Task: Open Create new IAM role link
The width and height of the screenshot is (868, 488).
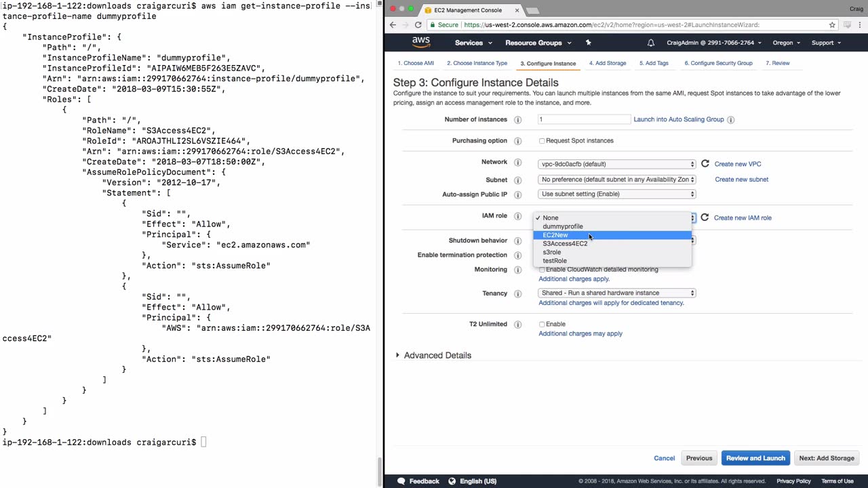Action: 743,218
